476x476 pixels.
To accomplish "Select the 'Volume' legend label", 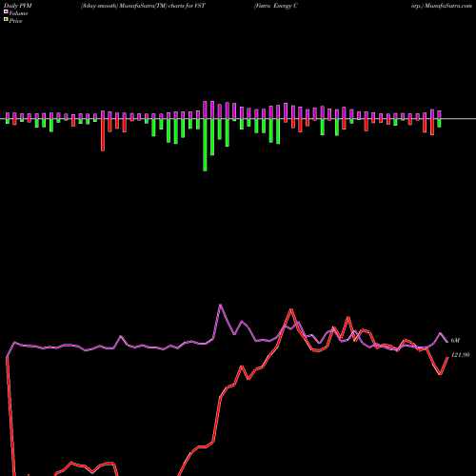I will click(18, 13).
